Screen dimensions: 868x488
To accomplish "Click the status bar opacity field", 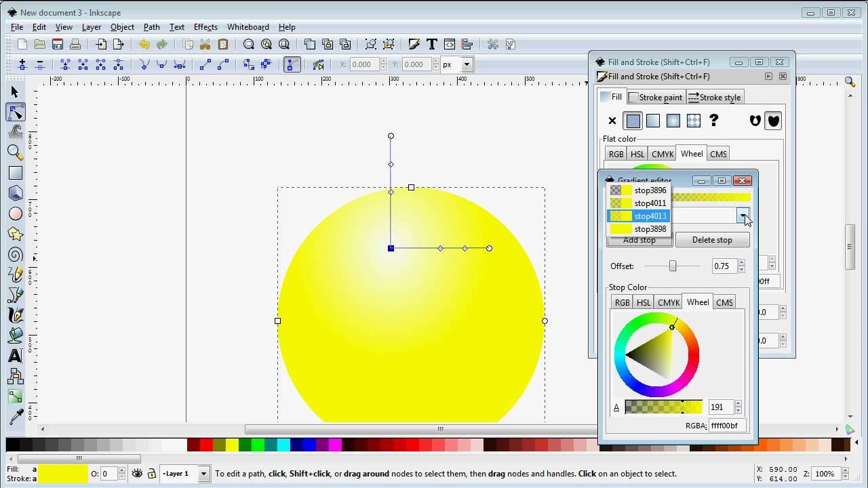I will coord(108,474).
